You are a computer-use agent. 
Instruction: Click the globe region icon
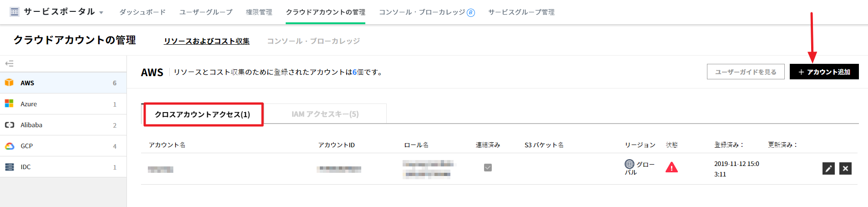(x=629, y=164)
